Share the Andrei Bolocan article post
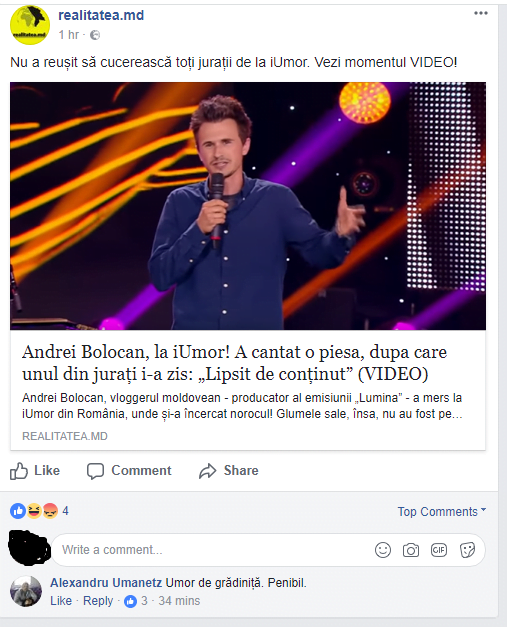This screenshot has width=507, height=627. [x=229, y=471]
